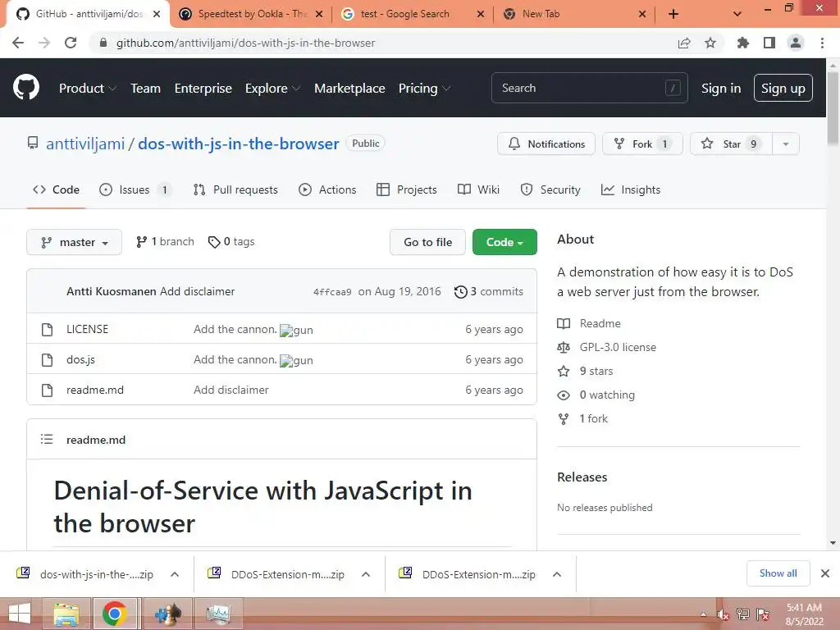
Task: Open the Actions tab
Action: coord(327,189)
